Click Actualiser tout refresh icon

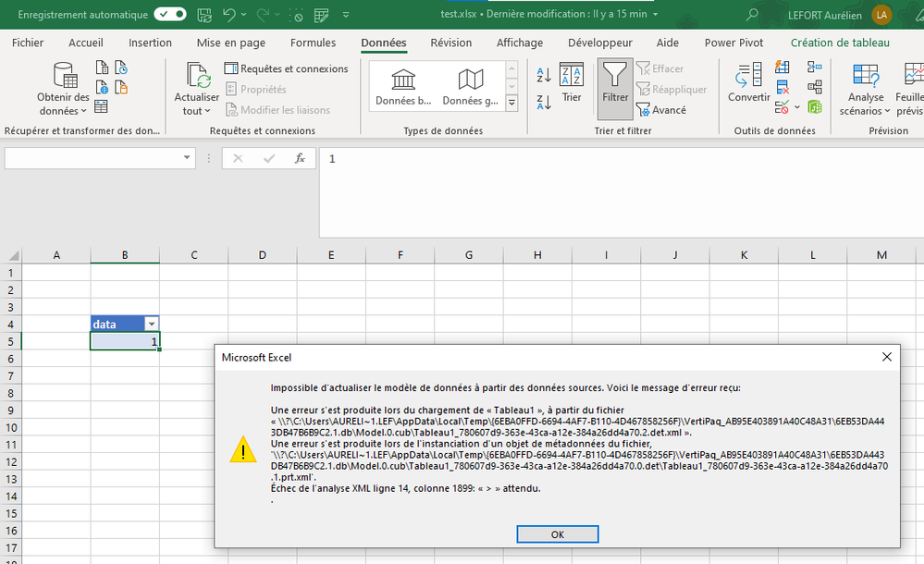pyautogui.click(x=197, y=76)
